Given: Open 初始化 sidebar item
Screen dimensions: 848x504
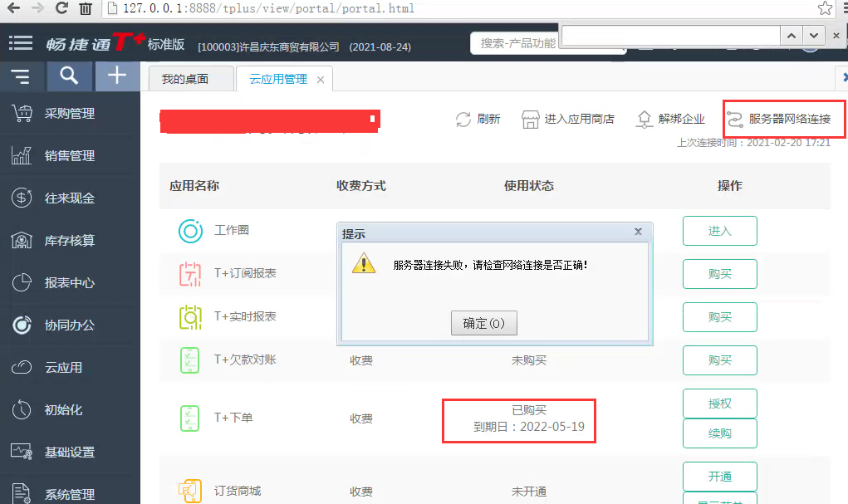Looking at the screenshot, I should [x=70, y=409].
